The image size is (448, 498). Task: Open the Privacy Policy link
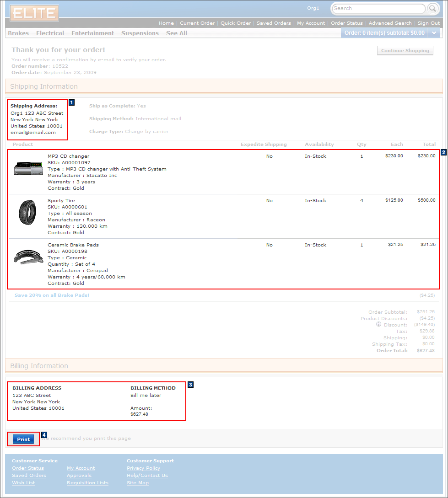point(143,468)
